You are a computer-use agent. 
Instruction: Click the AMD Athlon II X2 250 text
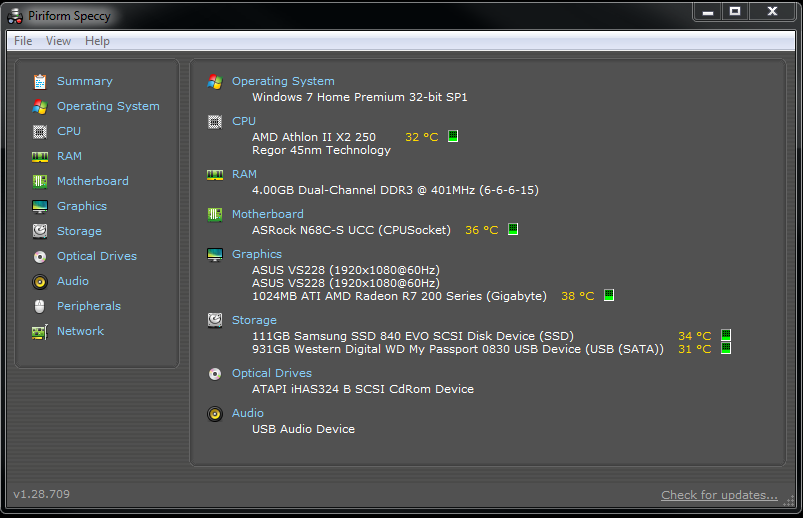coord(314,137)
